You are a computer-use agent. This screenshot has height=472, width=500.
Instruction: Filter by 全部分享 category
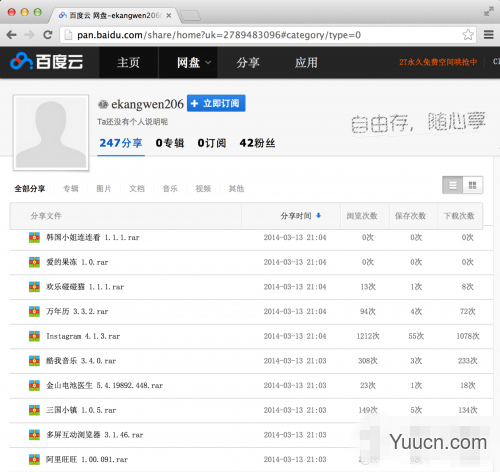(30, 189)
